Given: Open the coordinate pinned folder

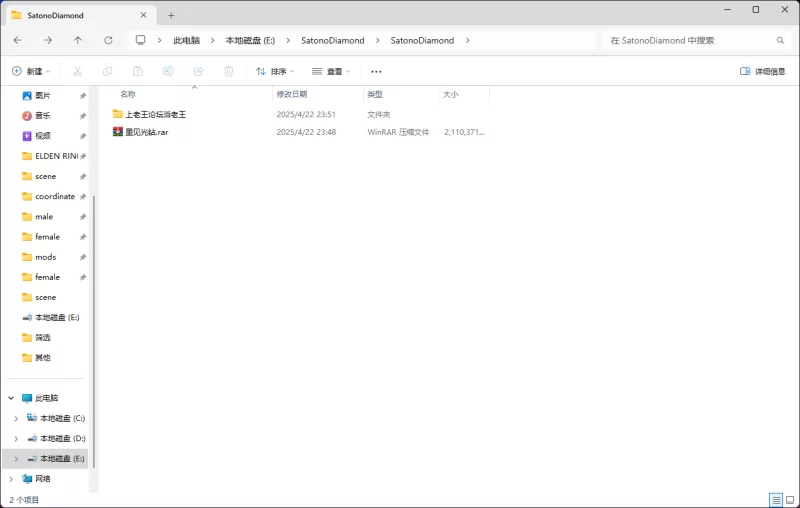Looking at the screenshot, I should click(x=55, y=196).
